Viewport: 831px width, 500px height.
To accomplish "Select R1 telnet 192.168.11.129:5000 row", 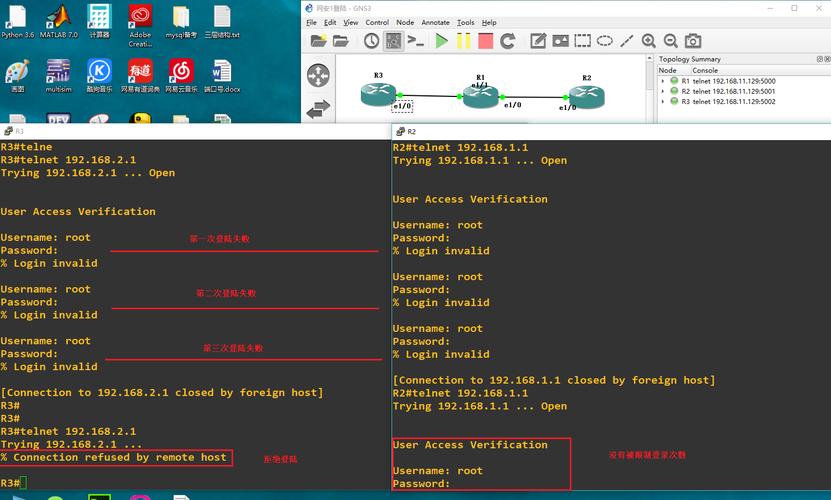I will coord(728,81).
